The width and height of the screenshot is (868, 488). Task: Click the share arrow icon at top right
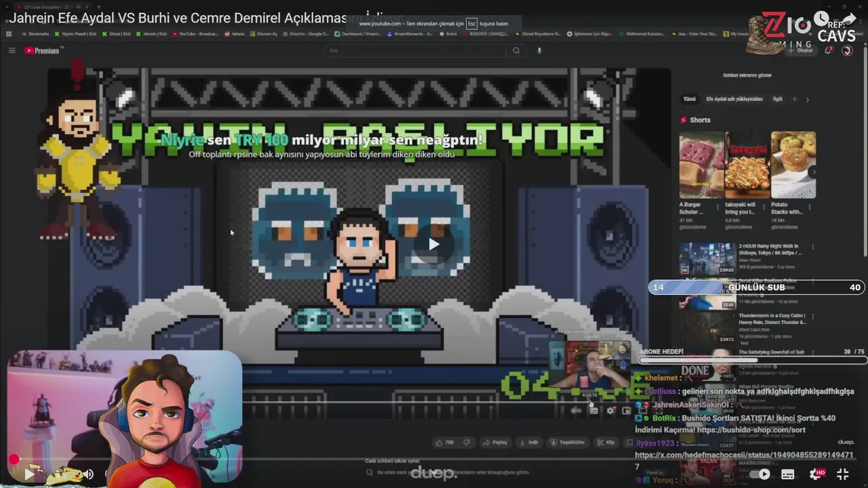[848, 18]
